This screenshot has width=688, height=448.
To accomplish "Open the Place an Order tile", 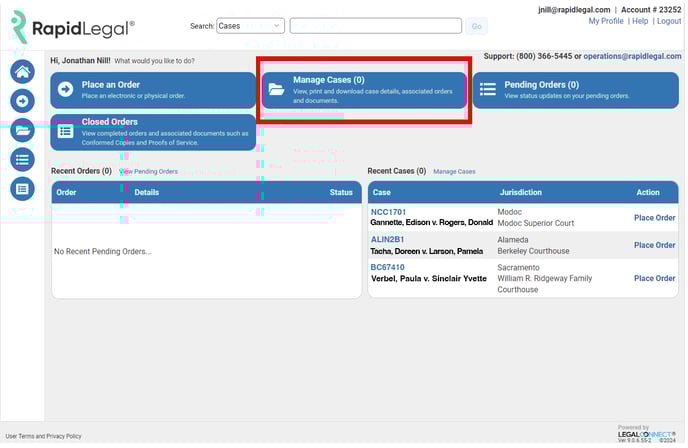I will [x=153, y=90].
